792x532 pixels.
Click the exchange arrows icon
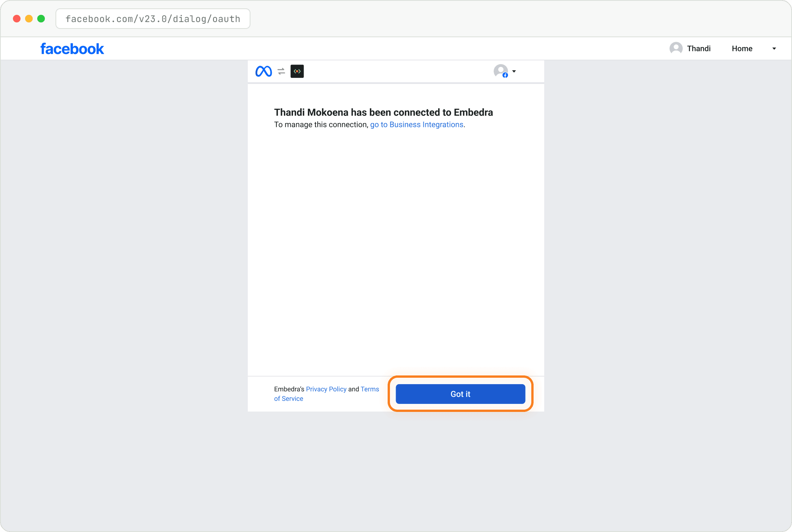click(281, 71)
